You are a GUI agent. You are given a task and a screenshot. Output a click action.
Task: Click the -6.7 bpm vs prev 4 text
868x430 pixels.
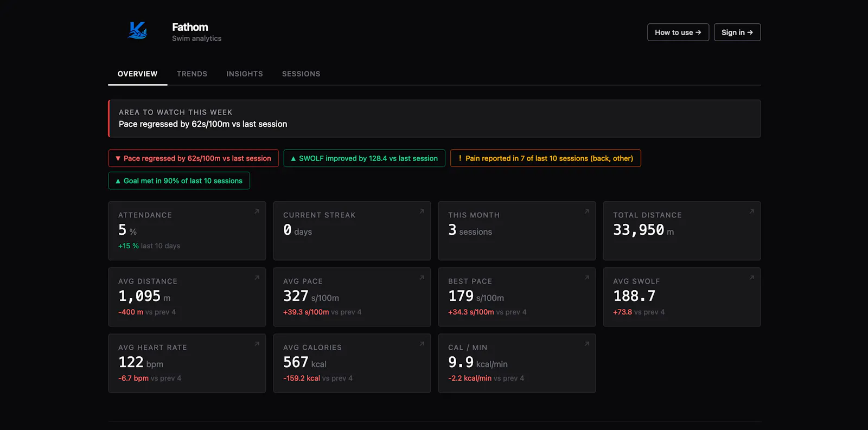(150, 378)
